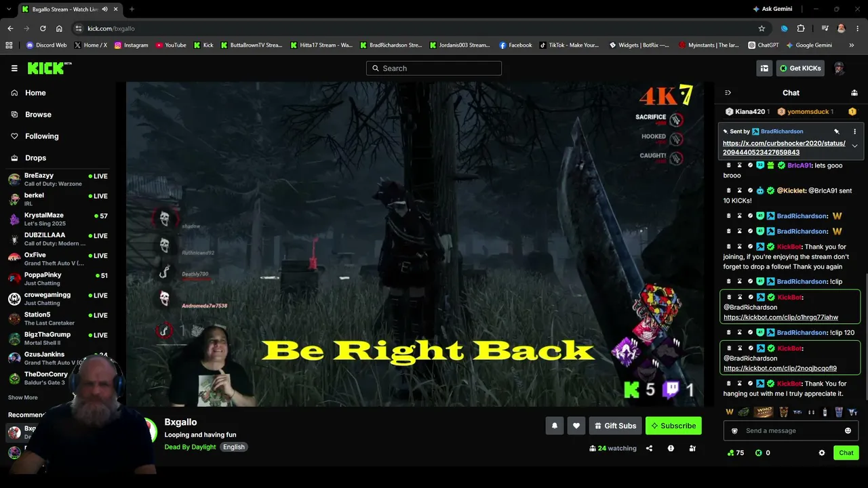
Task: Click the Kiana420 gift leaderboard entry
Action: tap(747, 112)
